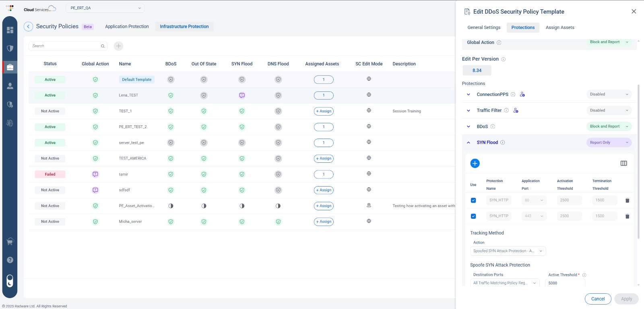Click Assign button for Micha_server
Viewport: 644px width, 309px height.
point(324,222)
